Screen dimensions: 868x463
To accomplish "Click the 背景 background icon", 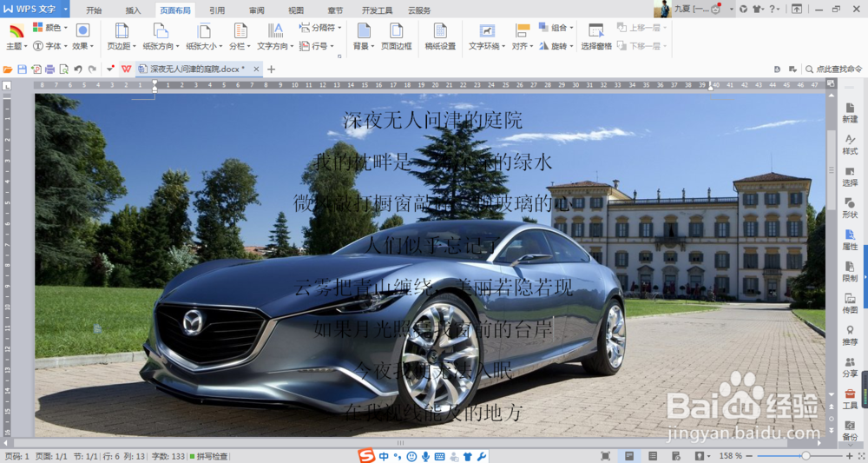I will [x=363, y=30].
